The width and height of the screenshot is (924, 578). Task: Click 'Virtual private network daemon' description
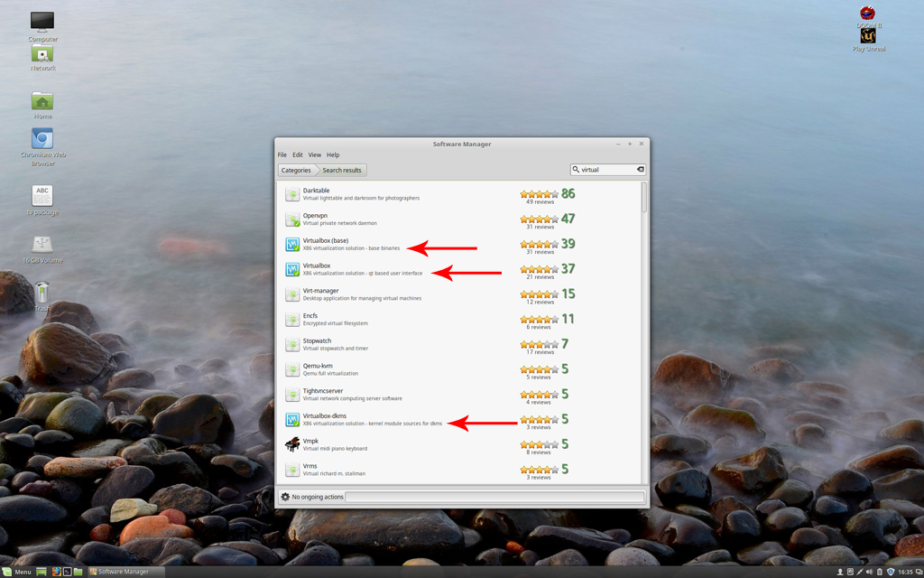(339, 223)
